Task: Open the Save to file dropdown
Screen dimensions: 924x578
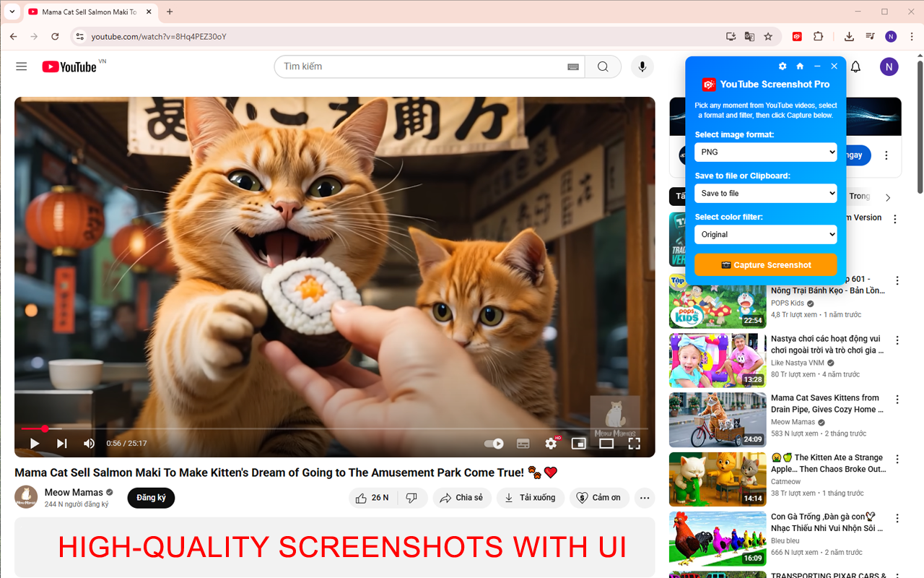Action: click(x=765, y=193)
